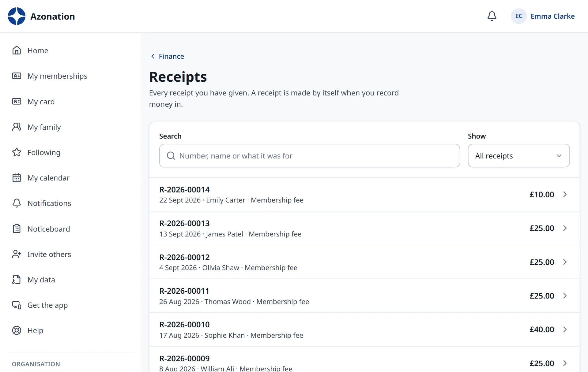The image size is (588, 372).
Task: Focus the receipts search field
Action: tap(309, 156)
